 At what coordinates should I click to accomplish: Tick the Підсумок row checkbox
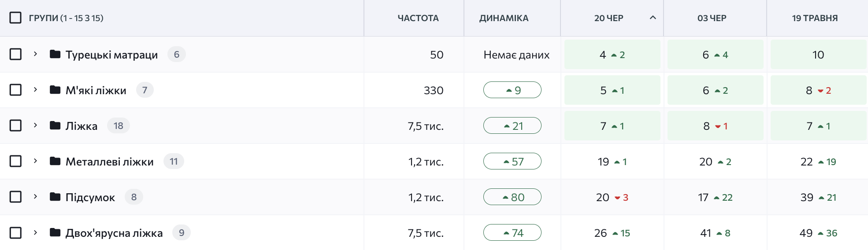tap(15, 197)
